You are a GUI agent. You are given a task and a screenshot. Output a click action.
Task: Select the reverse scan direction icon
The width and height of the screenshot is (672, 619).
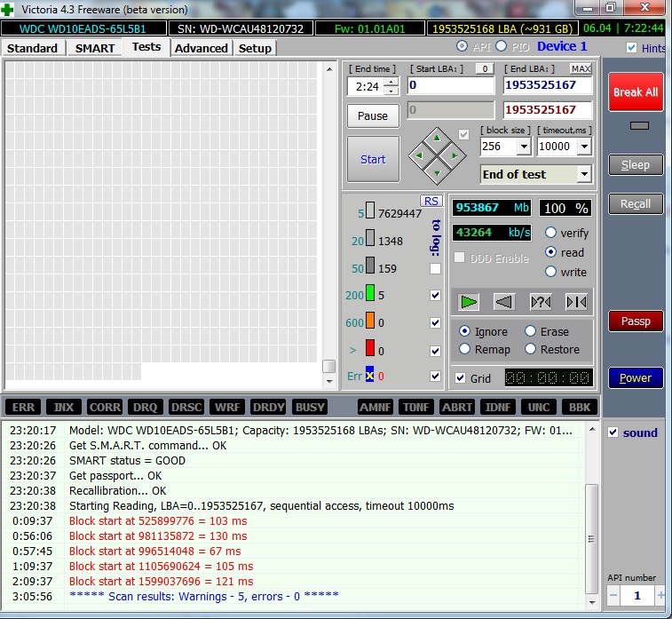(504, 302)
